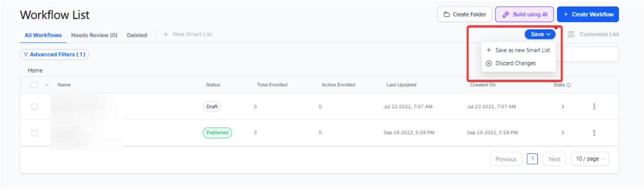The height and width of the screenshot is (189, 644).
Task: Click the Customize List icon
Action: pyautogui.click(x=571, y=34)
